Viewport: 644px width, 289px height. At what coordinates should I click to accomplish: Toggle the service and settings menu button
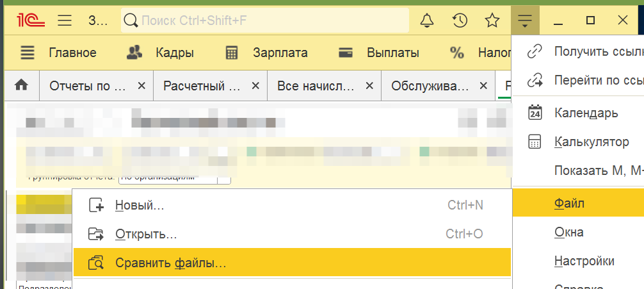[x=525, y=20]
